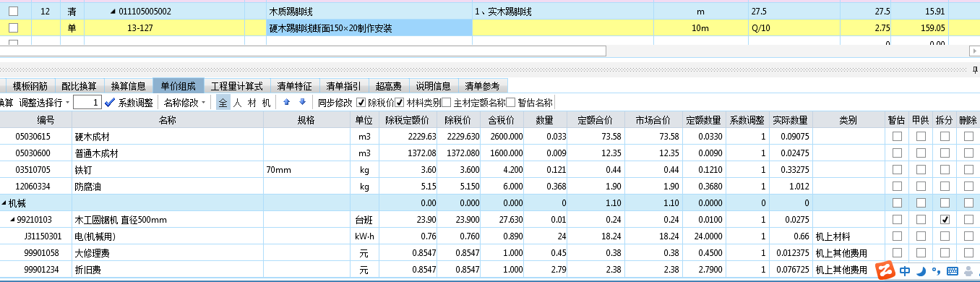Screen dimensions: 980x282
Task: Open the 工程量计算式 tab
Action: pos(236,85)
